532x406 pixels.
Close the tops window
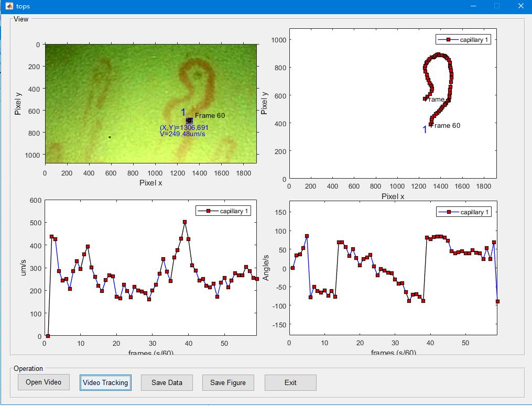coord(521,6)
